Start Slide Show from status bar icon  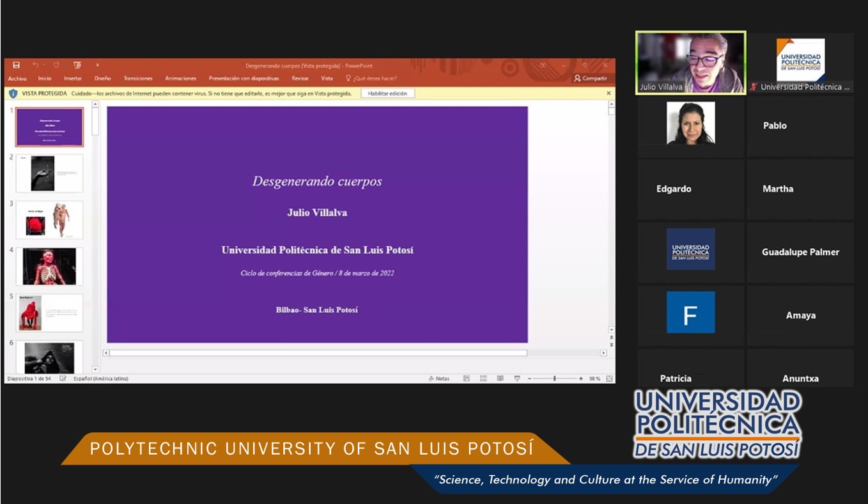(x=517, y=379)
